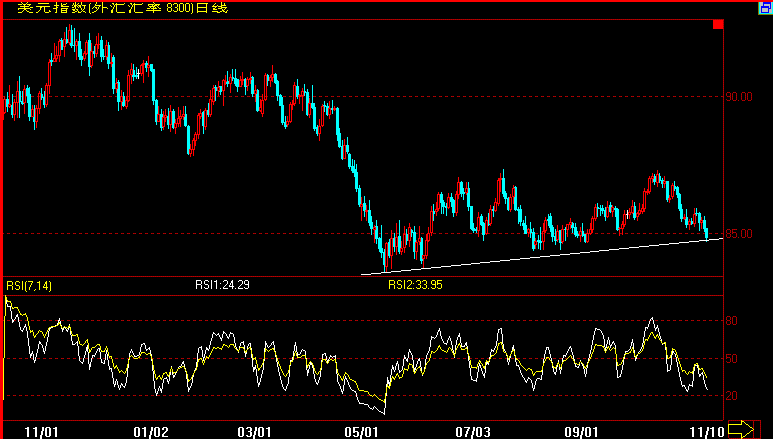Click the RSI2:33.95 value

415,285
